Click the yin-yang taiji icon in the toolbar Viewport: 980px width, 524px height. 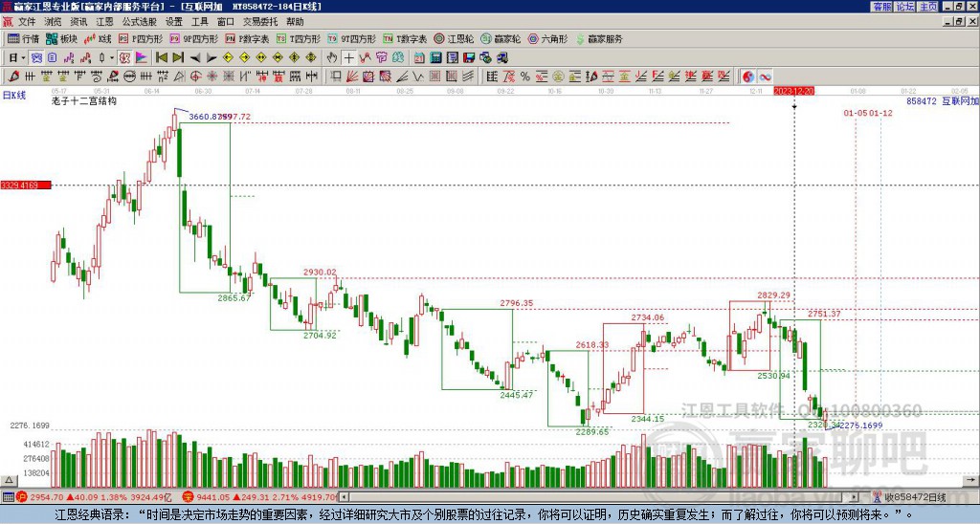[747, 76]
